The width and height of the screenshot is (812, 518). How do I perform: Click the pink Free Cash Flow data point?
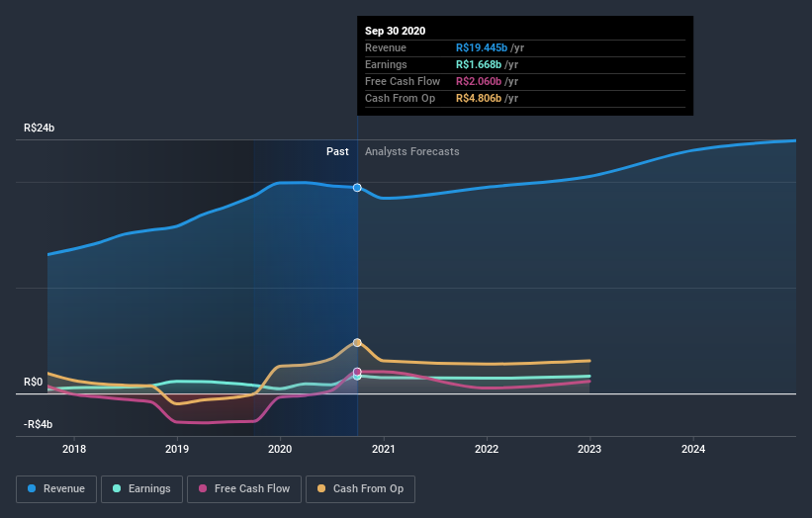(x=357, y=372)
